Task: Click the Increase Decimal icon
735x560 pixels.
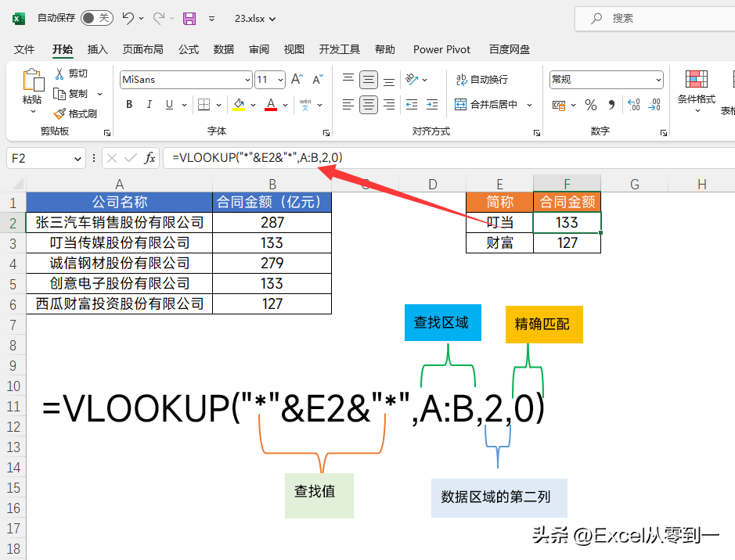Action: 634,105
